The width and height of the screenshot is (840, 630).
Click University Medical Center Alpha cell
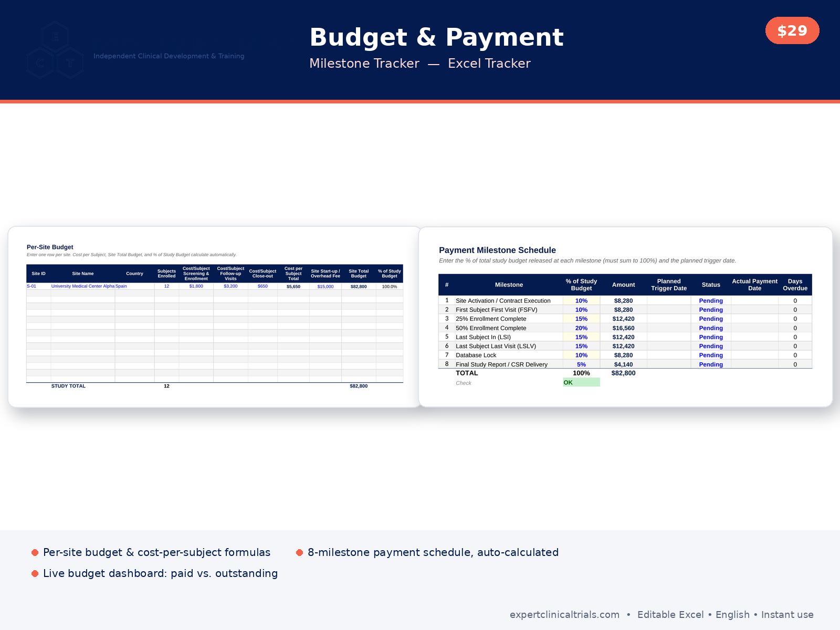(83, 286)
